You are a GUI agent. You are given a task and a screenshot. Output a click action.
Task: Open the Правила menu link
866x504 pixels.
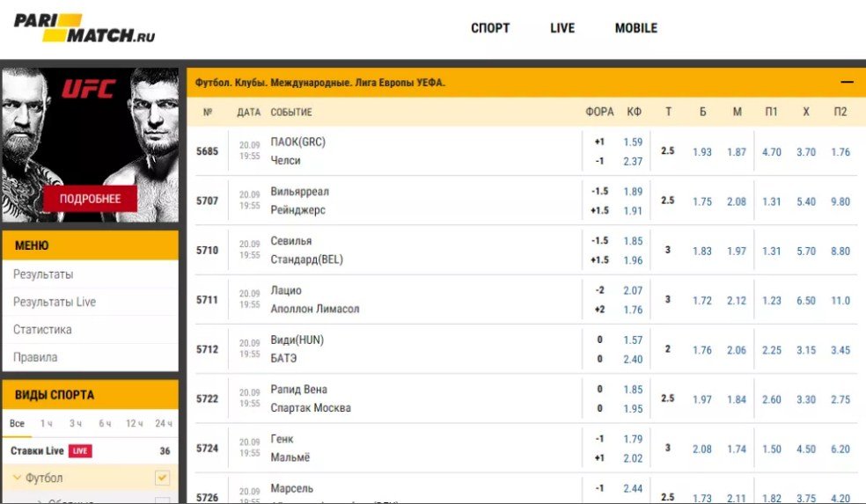point(35,357)
